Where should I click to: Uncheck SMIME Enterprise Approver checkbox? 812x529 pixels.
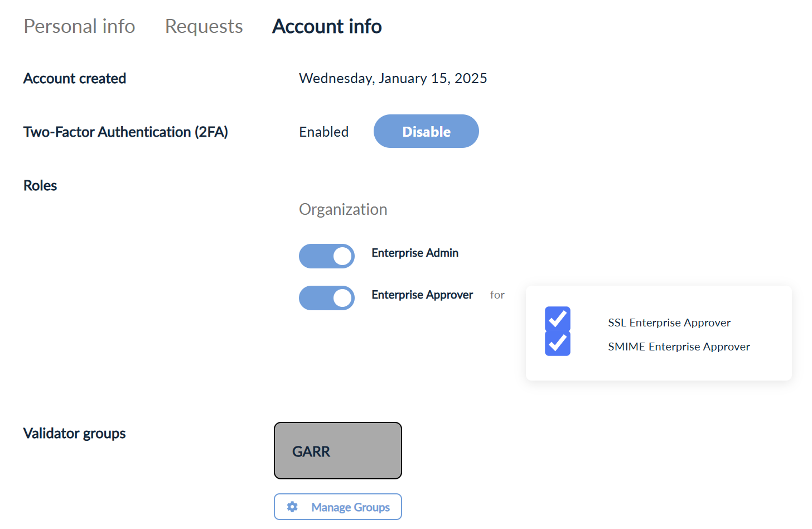pos(558,343)
